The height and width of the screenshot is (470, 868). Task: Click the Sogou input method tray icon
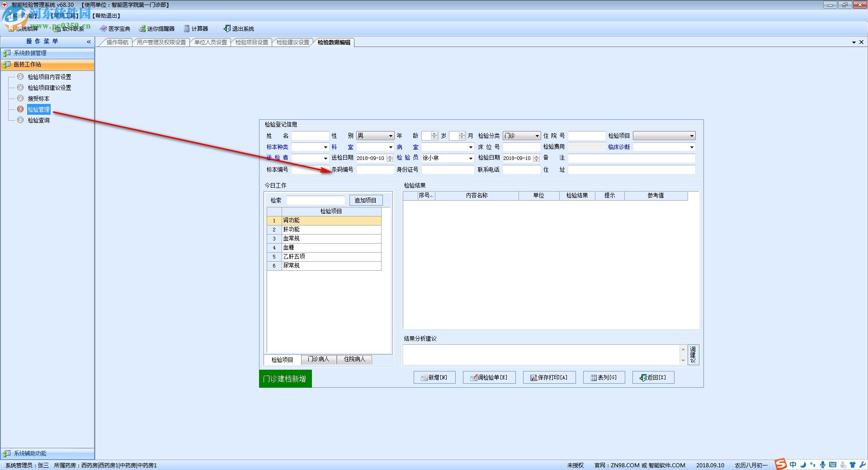[x=780, y=465]
